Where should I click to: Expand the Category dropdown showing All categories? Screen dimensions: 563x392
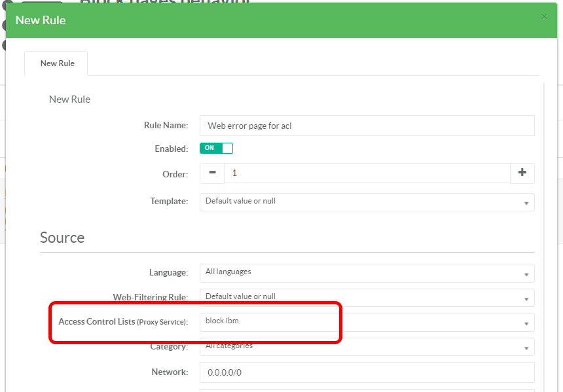coord(367,346)
